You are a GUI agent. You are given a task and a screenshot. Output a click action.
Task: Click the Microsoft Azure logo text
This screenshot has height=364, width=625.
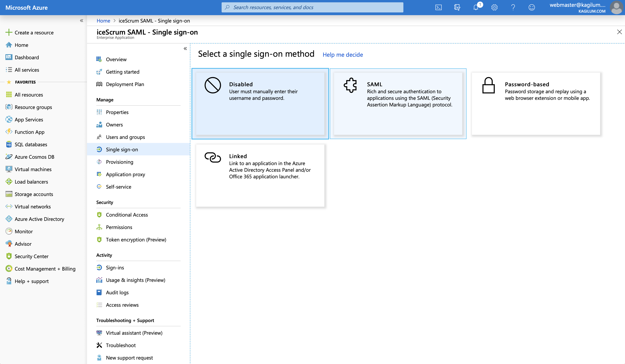point(26,7)
